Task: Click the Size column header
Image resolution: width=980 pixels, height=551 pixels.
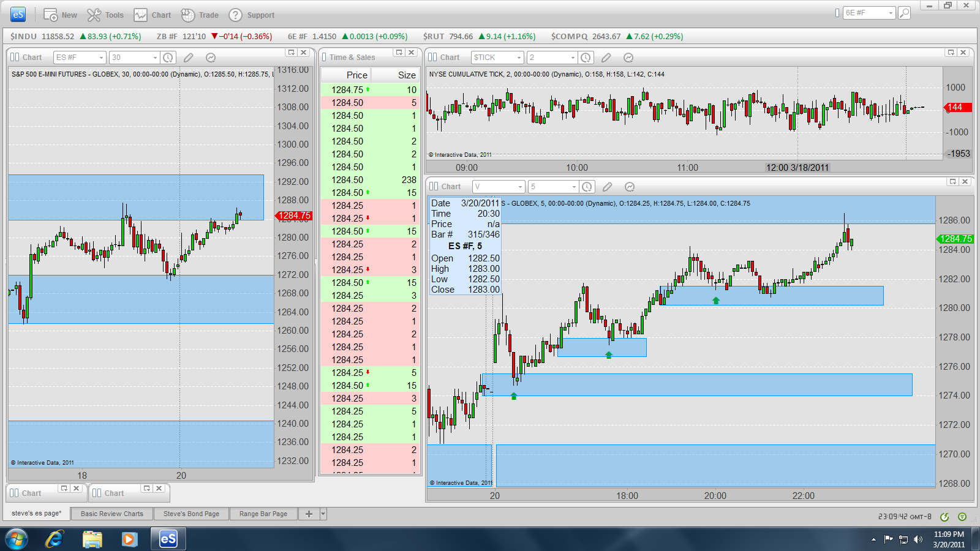Action: [x=395, y=75]
